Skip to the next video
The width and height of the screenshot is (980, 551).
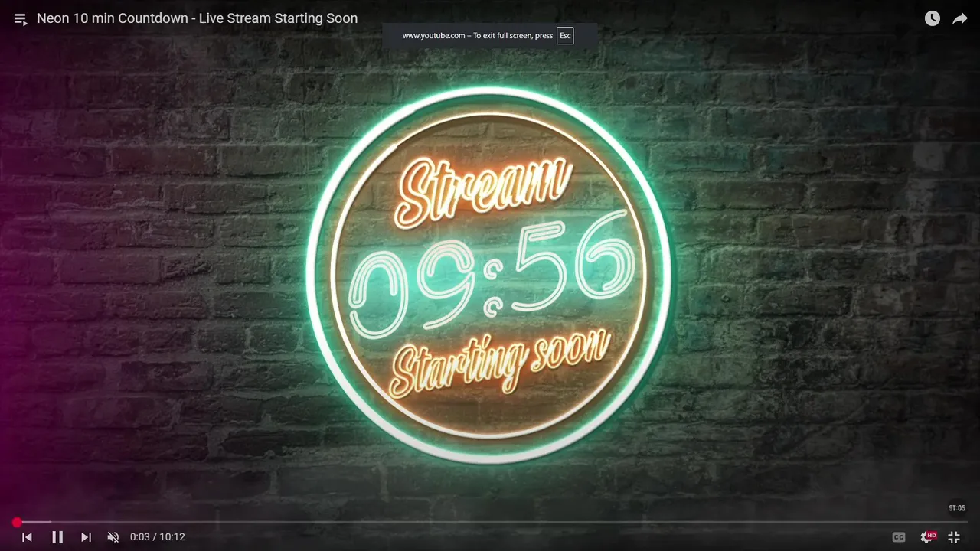[86, 537]
